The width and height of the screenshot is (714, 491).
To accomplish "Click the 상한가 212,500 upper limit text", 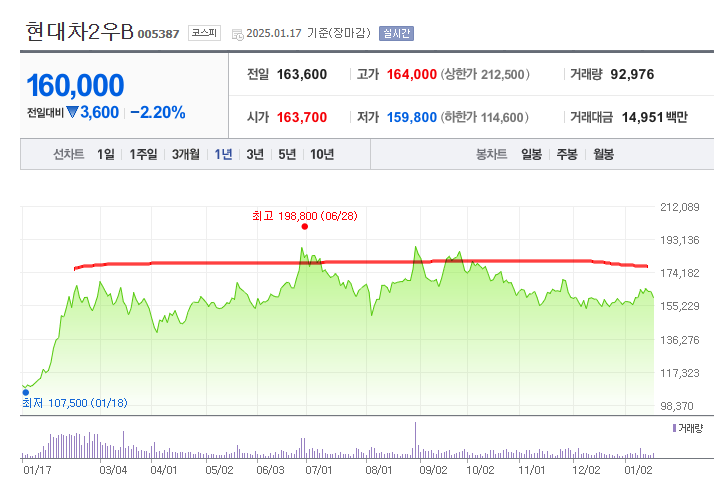I will (x=485, y=74).
